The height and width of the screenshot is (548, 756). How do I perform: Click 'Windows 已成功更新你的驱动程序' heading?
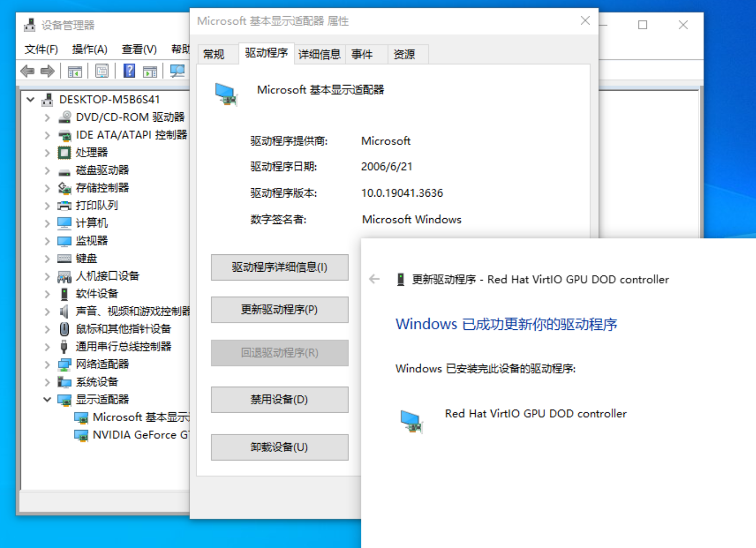tap(506, 324)
